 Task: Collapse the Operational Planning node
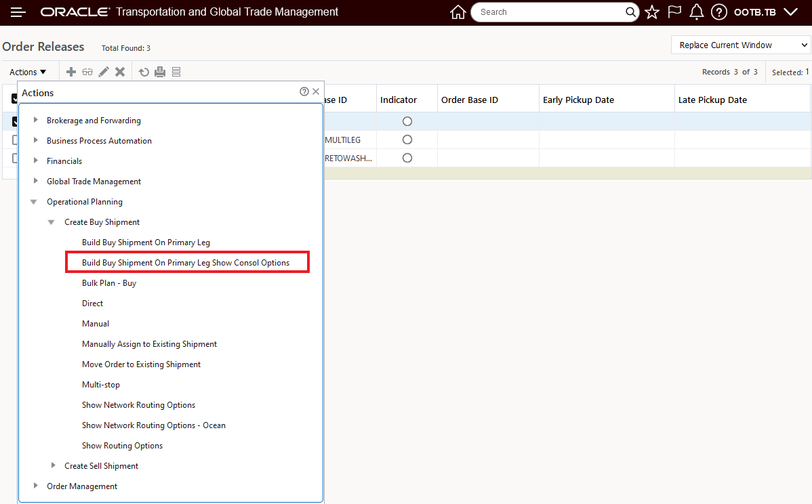click(34, 202)
